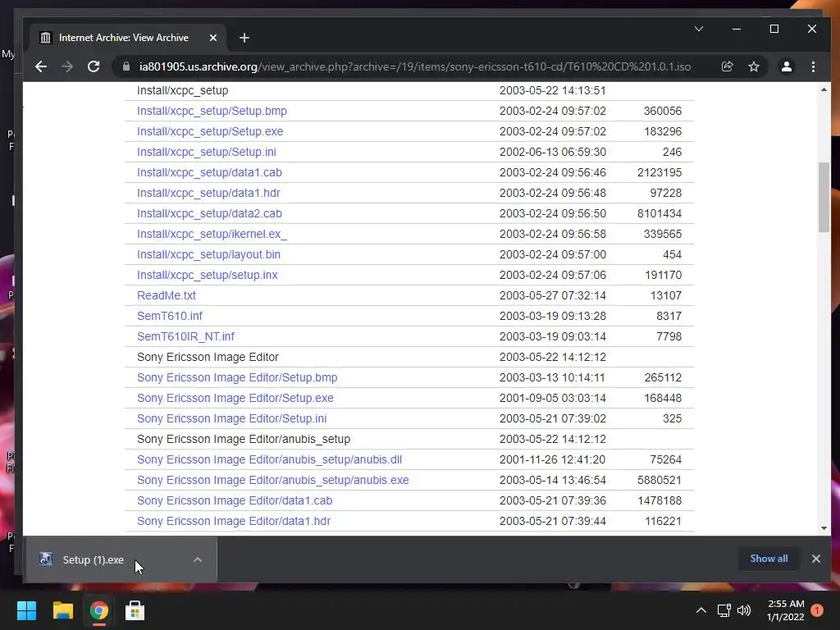Open the downloaded Setup (1).exe file
The height and width of the screenshot is (630, 840).
94,559
